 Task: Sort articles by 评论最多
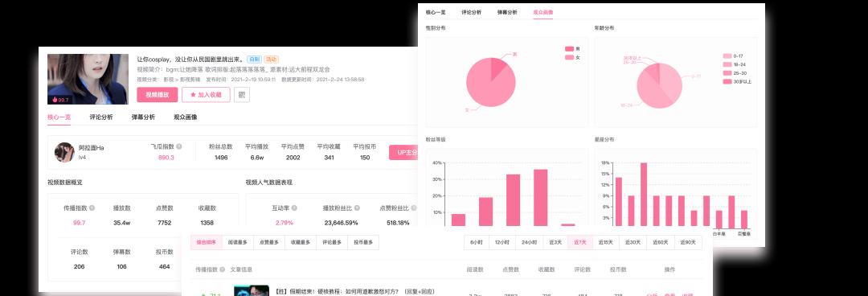pos(332,242)
